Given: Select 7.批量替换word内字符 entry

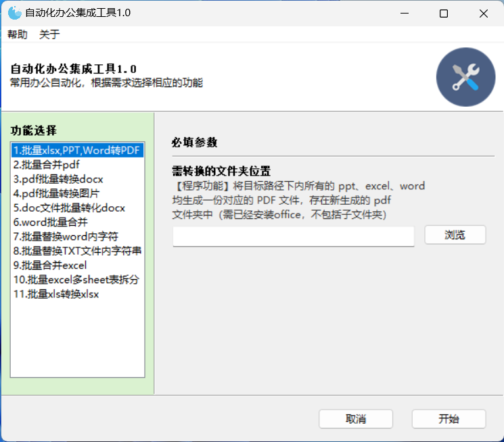Looking at the screenshot, I should 78,237.
